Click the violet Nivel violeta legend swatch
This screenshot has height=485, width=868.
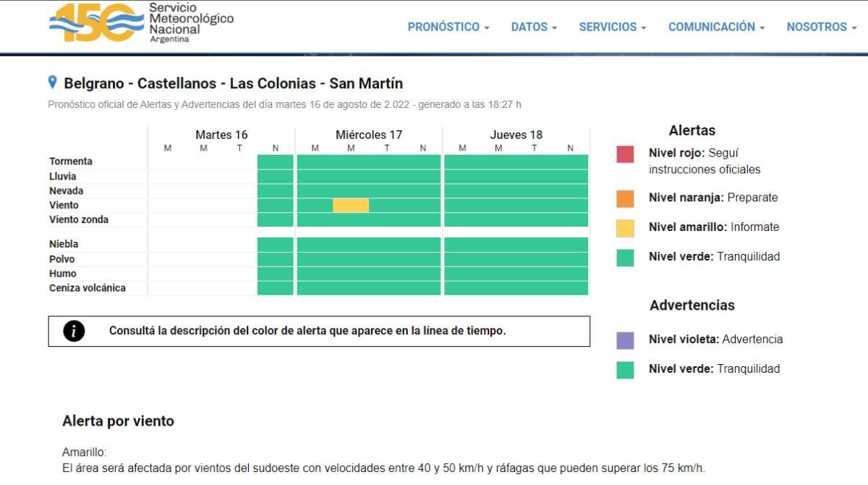[x=625, y=340]
